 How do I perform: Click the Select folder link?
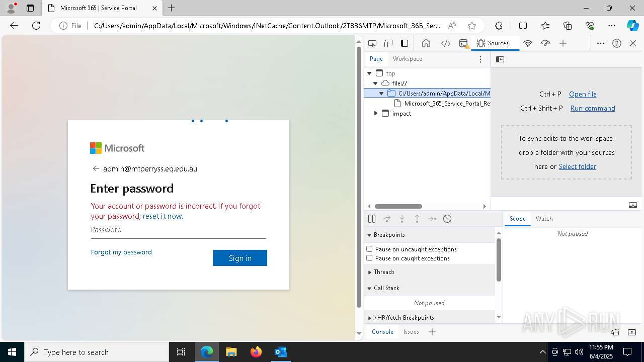point(578,166)
